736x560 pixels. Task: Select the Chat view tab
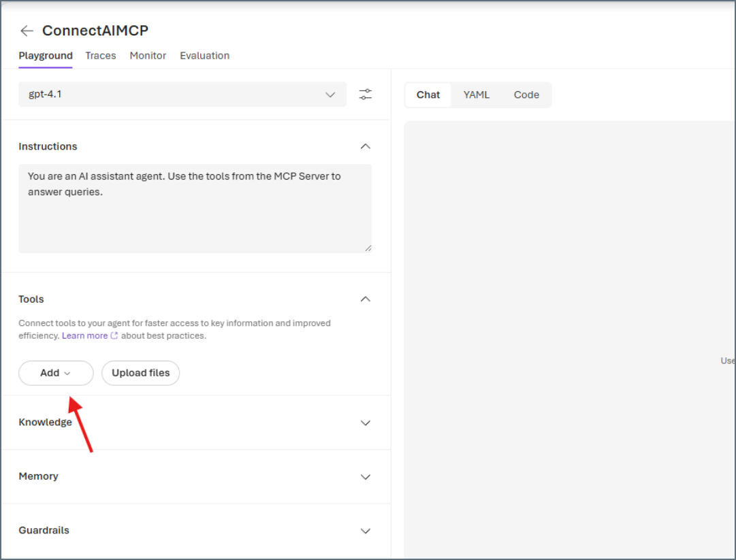tap(428, 95)
